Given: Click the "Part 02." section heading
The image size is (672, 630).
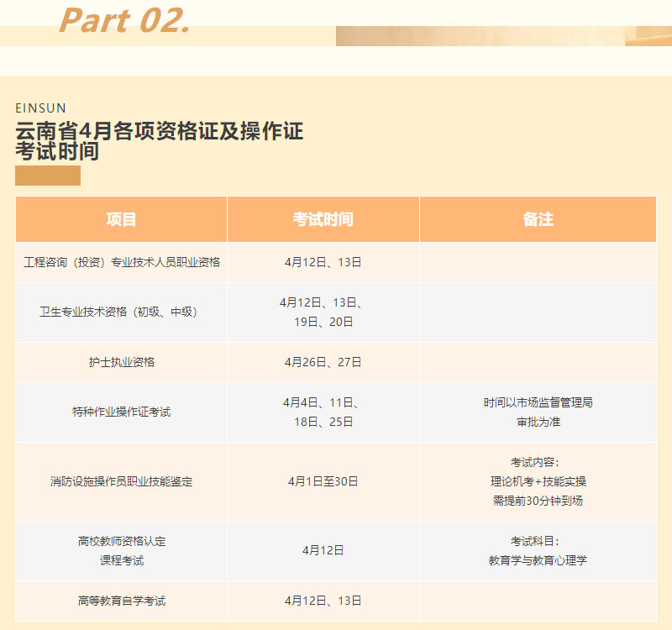Looking at the screenshot, I should (x=124, y=20).
